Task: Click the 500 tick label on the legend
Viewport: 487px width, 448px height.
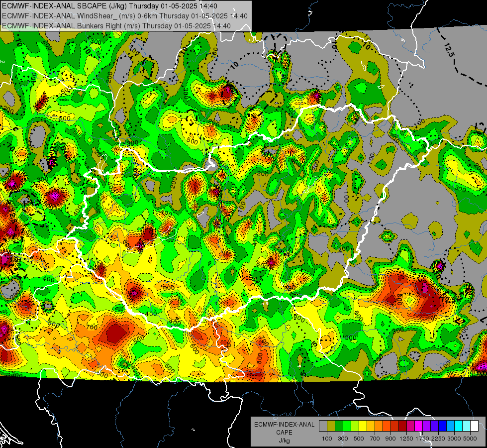Action: click(x=359, y=439)
